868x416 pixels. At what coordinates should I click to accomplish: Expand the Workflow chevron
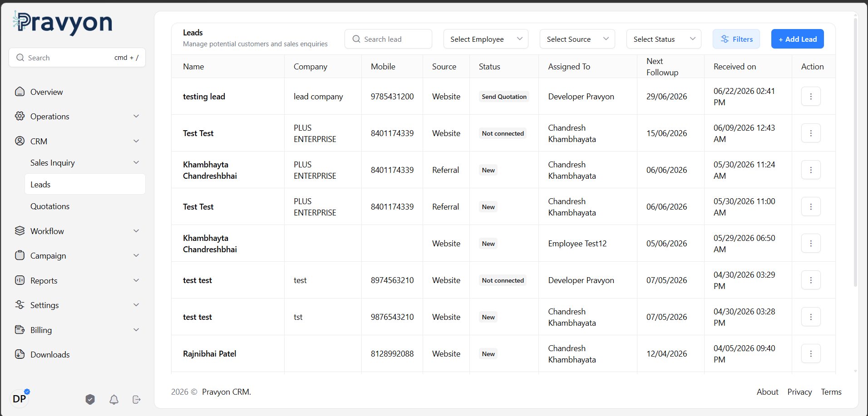(136, 231)
